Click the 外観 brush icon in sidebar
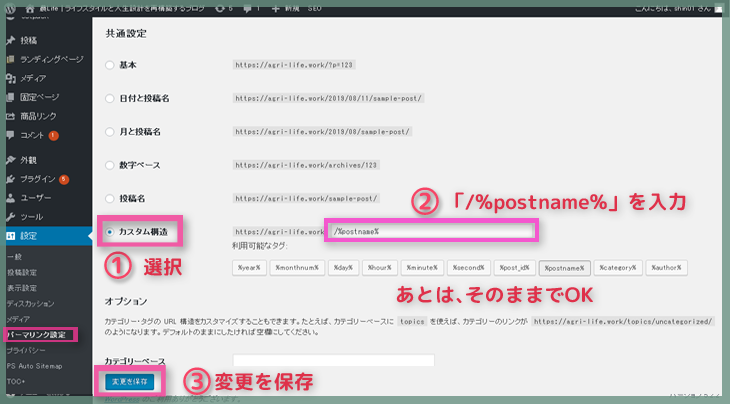The image size is (730, 404). [x=11, y=160]
